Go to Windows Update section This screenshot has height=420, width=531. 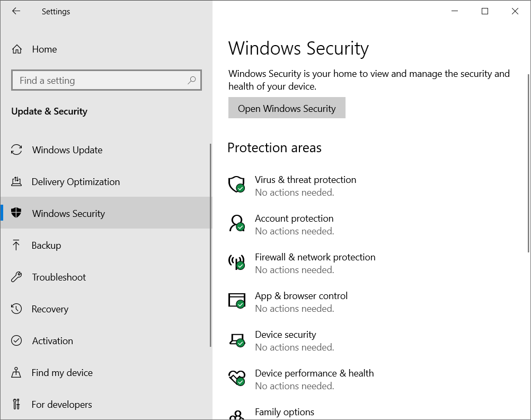pos(67,150)
